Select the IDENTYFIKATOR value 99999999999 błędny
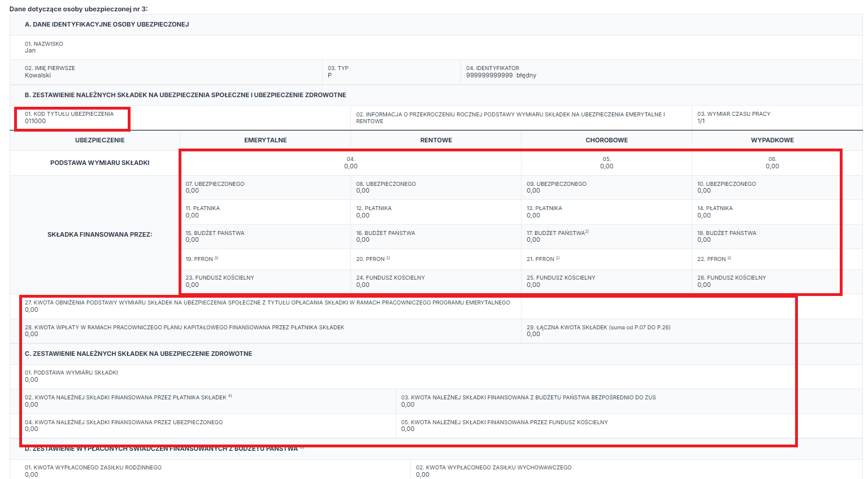Image resolution: width=868 pixels, height=479 pixels. click(x=501, y=75)
